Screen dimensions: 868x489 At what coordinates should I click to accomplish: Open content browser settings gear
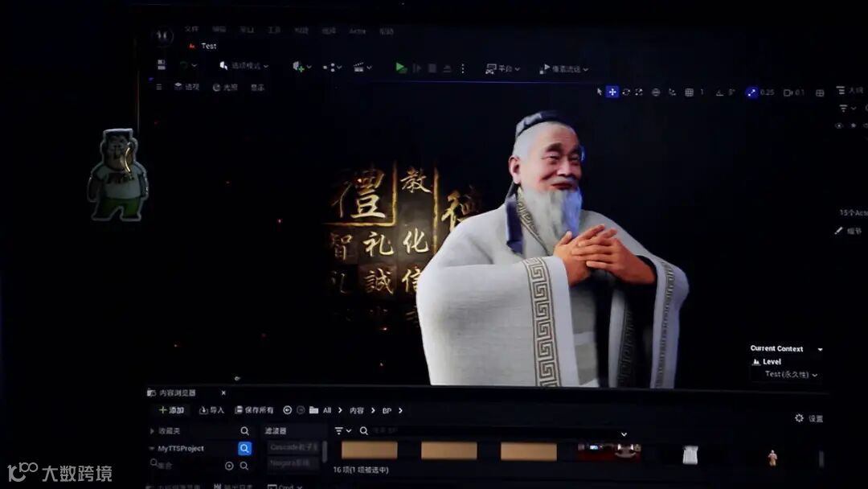click(799, 418)
